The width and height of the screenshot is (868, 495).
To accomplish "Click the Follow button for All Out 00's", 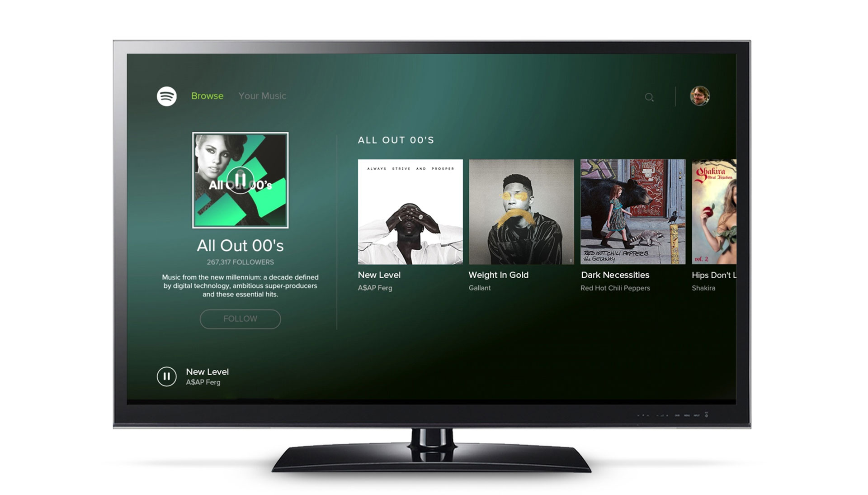I will (x=240, y=319).
